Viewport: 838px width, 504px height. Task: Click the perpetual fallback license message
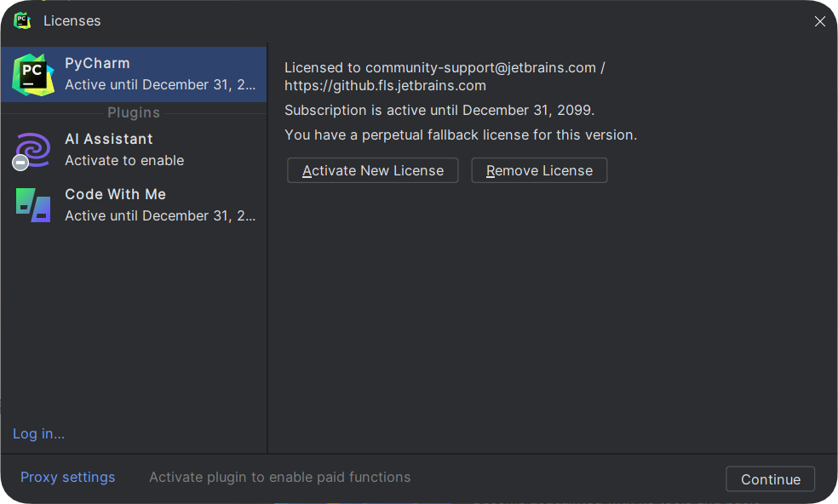(x=460, y=135)
